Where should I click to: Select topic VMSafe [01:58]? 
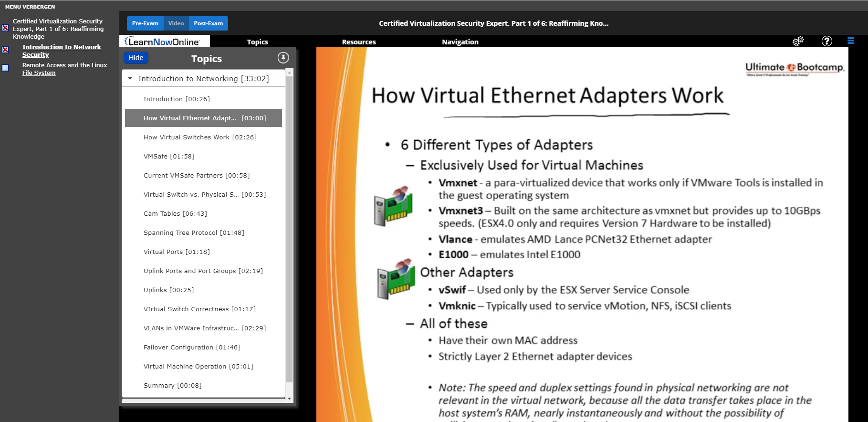pos(204,156)
